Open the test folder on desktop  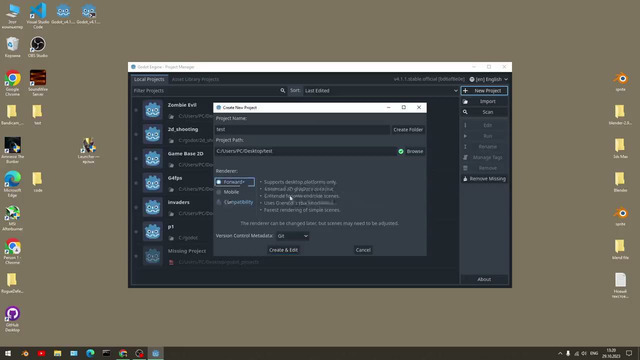tap(38, 114)
